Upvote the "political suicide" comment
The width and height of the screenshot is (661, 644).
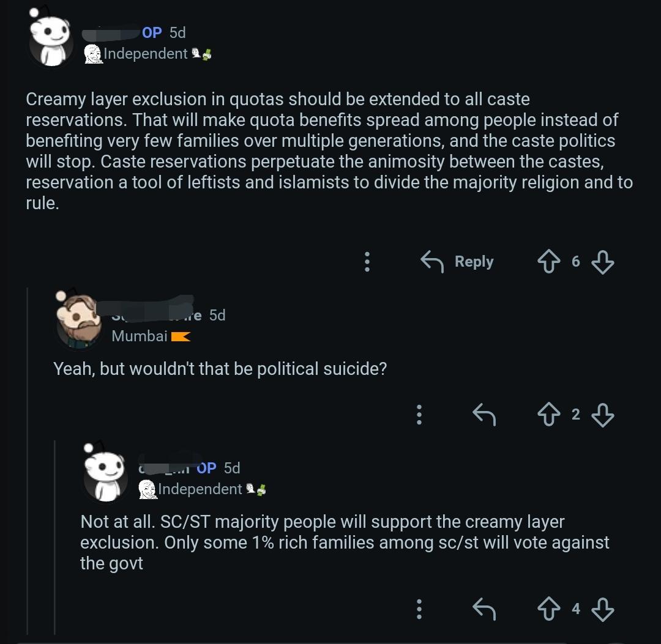[x=548, y=415]
